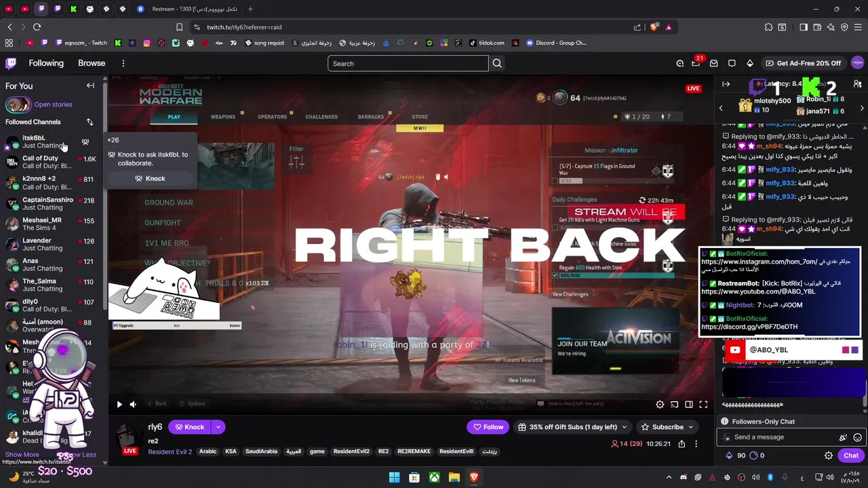Open the Following page
The image size is (868, 488).
pos(46,63)
